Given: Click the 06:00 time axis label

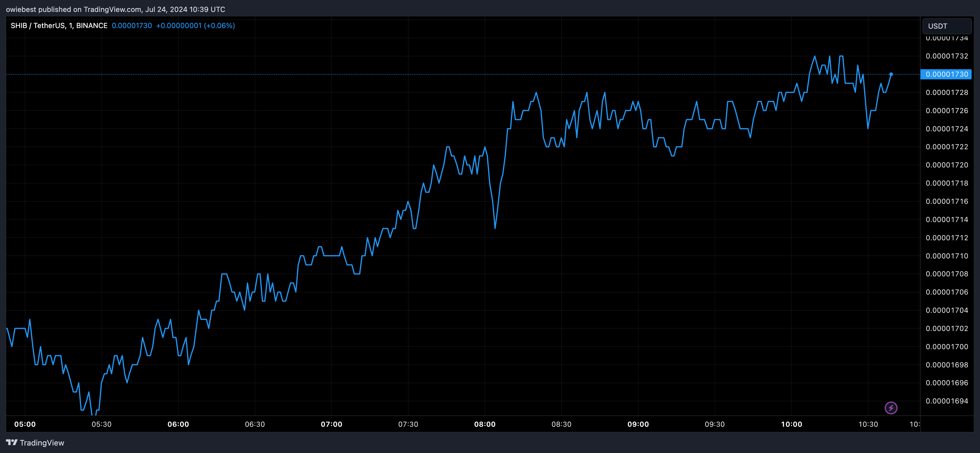Looking at the screenshot, I should pyautogui.click(x=178, y=424).
